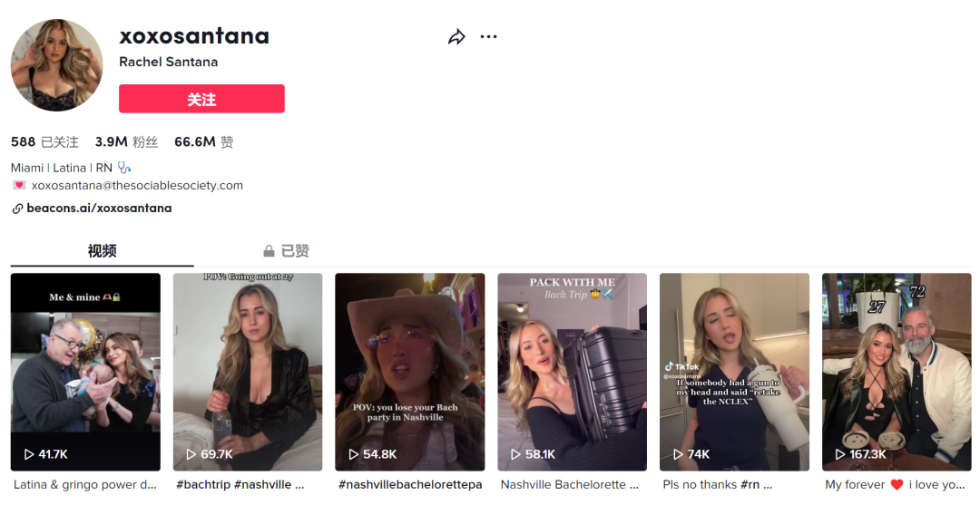Open the beacons.ai/xoxosantana link
This screenshot has width=980, height=505.
pyautogui.click(x=99, y=209)
